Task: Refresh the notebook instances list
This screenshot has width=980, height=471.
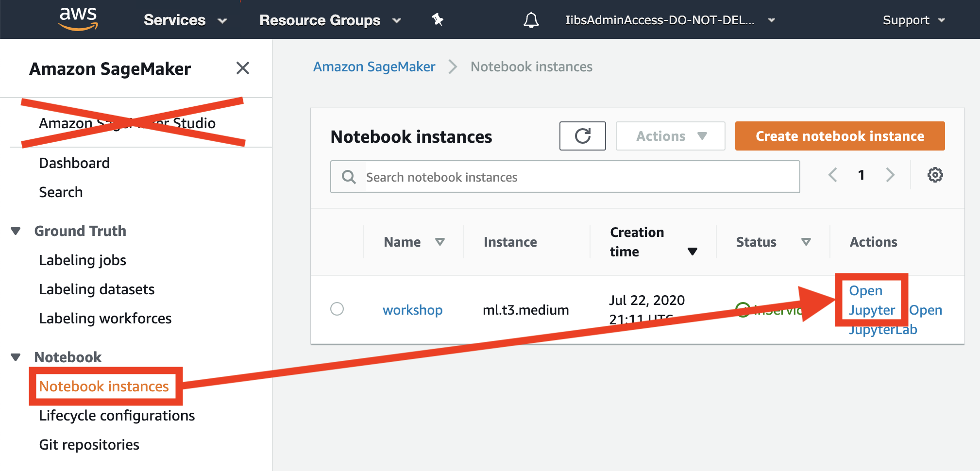Action: tap(582, 136)
